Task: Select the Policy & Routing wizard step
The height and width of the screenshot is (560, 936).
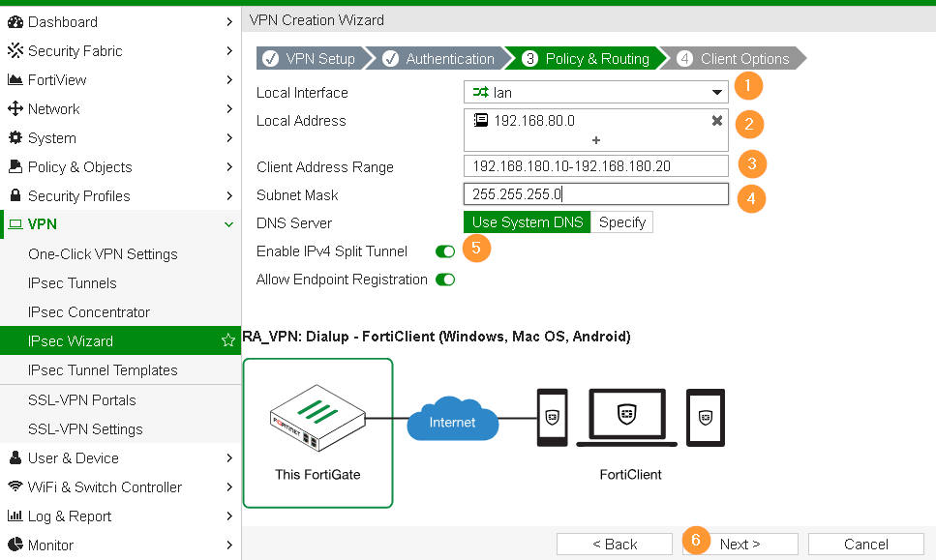Action: pyautogui.click(x=588, y=58)
